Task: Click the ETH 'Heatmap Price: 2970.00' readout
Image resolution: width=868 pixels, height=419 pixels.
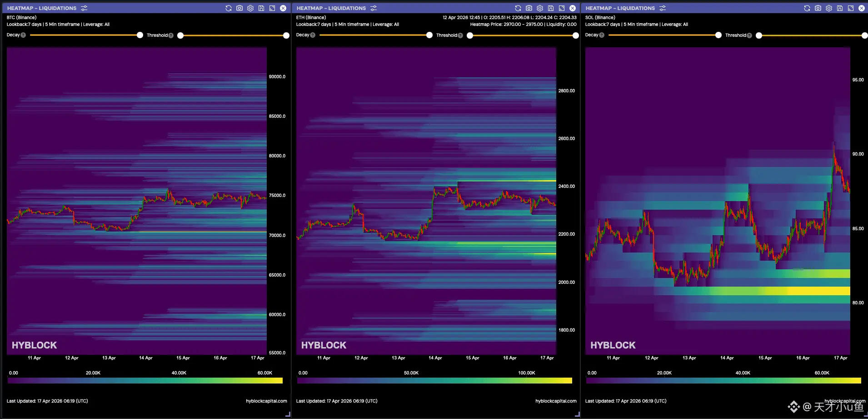Action: [523, 25]
